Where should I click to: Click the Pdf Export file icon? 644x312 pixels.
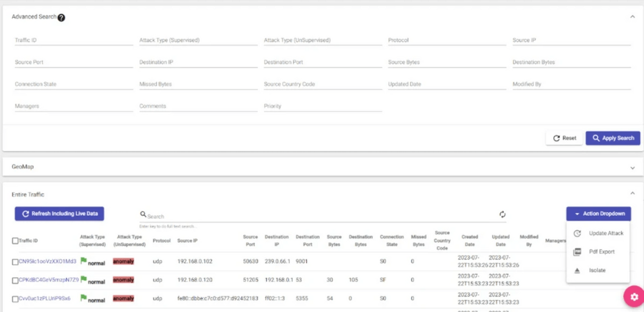point(577,252)
